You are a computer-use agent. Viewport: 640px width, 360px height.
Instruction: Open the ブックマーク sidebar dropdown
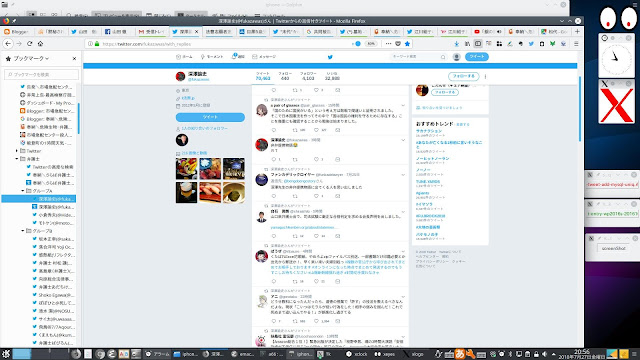point(31,58)
